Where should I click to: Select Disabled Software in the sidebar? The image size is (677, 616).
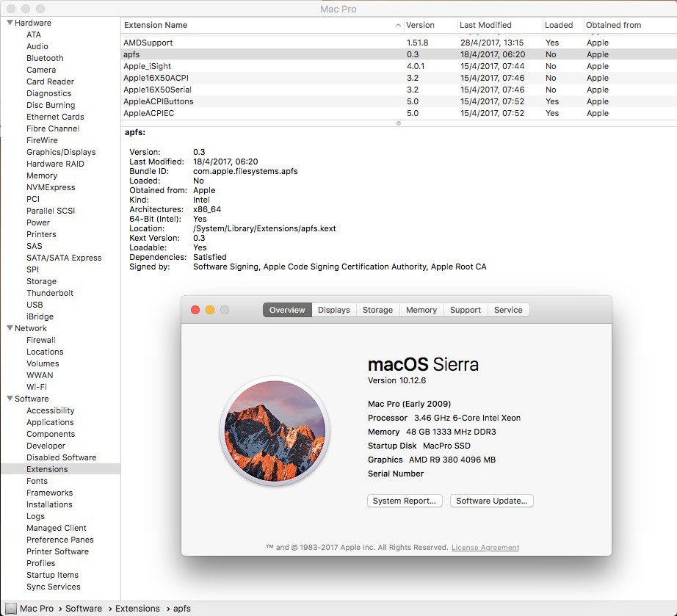tap(61, 457)
